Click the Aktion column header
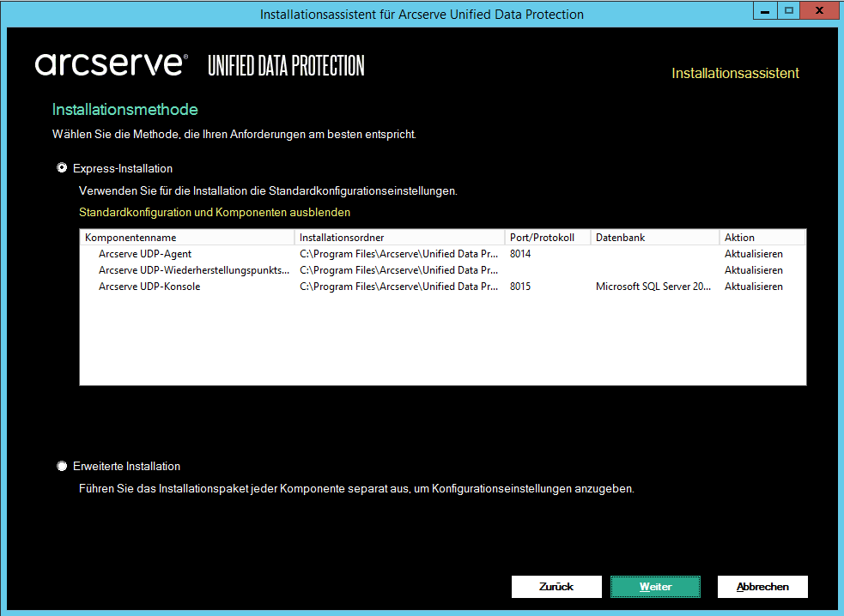Image resolution: width=844 pixels, height=616 pixels. click(x=762, y=238)
